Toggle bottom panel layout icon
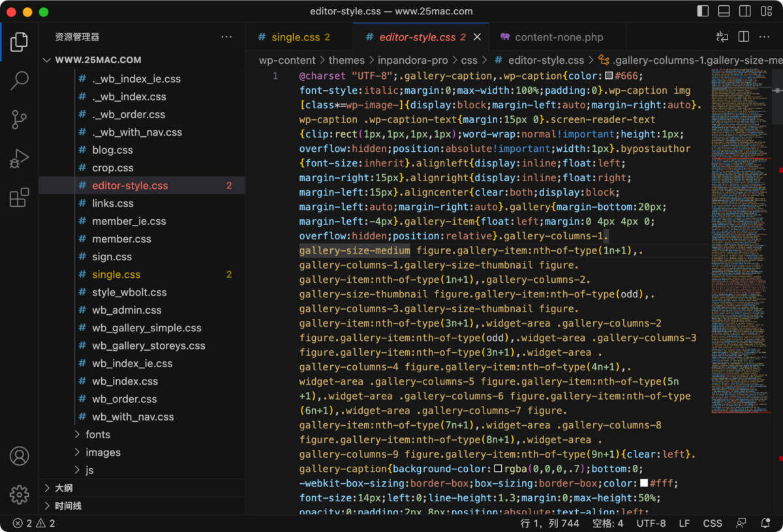The height and width of the screenshot is (532, 783). point(724,11)
